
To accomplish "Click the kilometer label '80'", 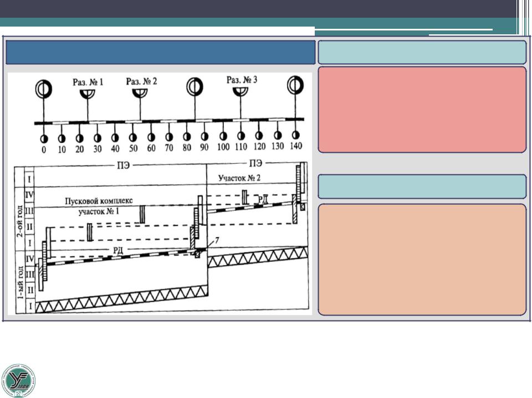I will (x=187, y=147).
